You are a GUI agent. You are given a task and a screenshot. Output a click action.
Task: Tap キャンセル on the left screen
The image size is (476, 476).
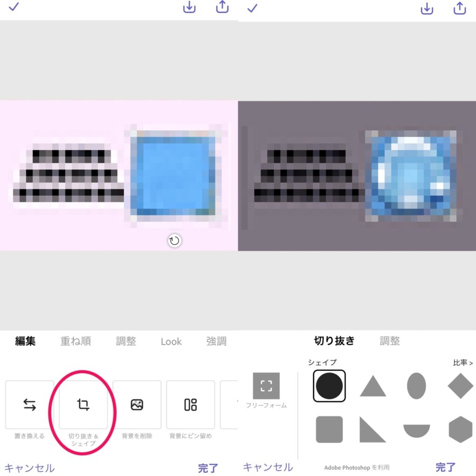[30, 468]
